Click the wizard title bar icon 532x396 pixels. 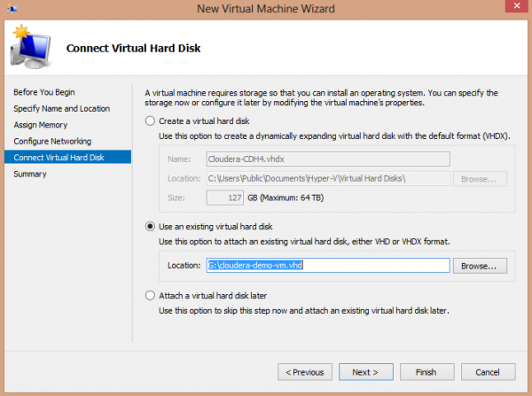(12, 8)
